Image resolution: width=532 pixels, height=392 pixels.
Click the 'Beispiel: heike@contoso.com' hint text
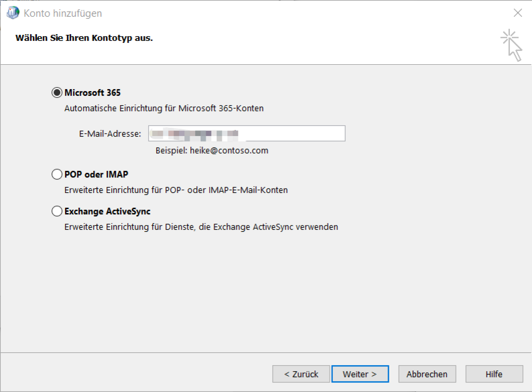click(x=212, y=150)
